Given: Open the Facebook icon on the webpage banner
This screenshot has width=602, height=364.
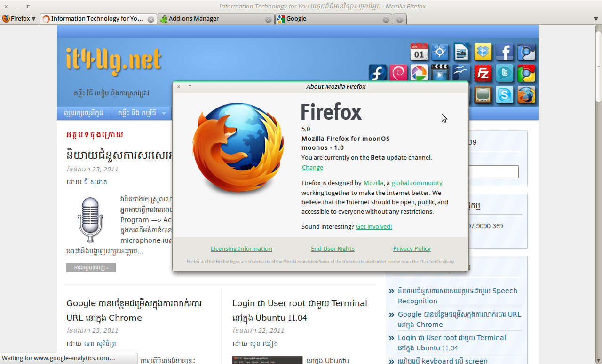Looking at the screenshot, I should click(x=505, y=52).
